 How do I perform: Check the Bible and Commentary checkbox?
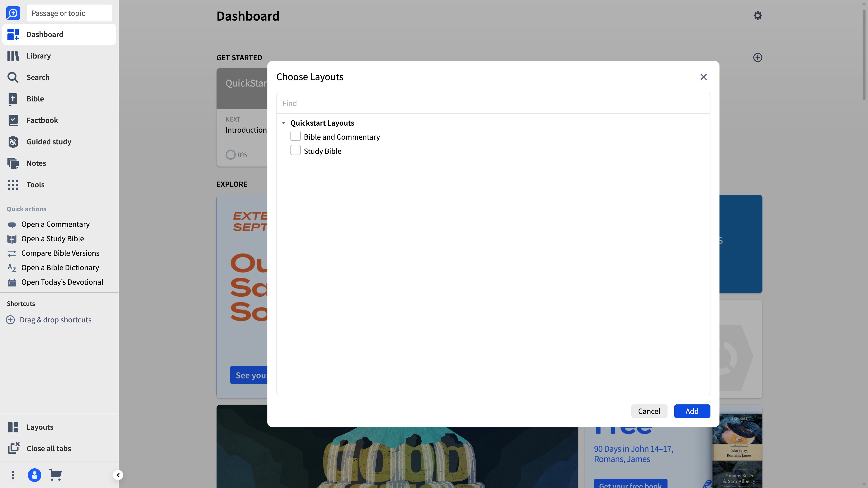coord(295,136)
